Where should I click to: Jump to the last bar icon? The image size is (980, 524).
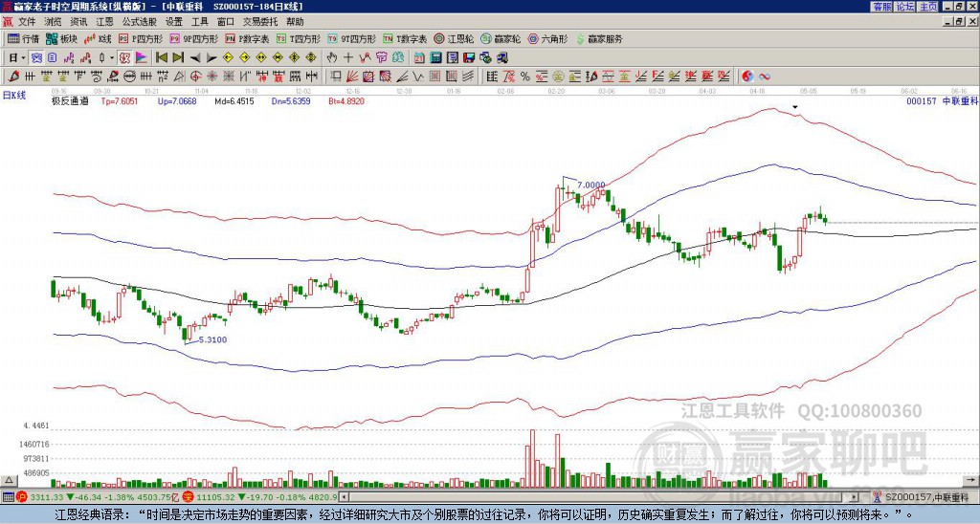coord(177,58)
